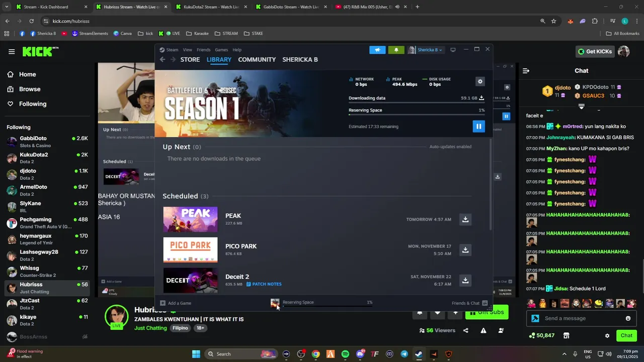The image size is (644, 362).
Task: Open the Karaoke bookmarks folder
Action: (x=197, y=34)
